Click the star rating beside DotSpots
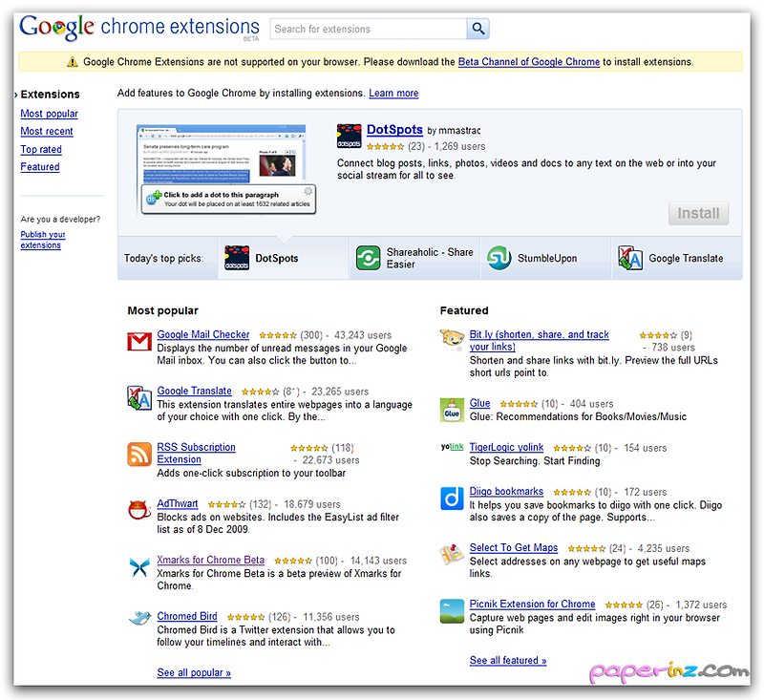The height and width of the screenshot is (700, 764). (385, 146)
